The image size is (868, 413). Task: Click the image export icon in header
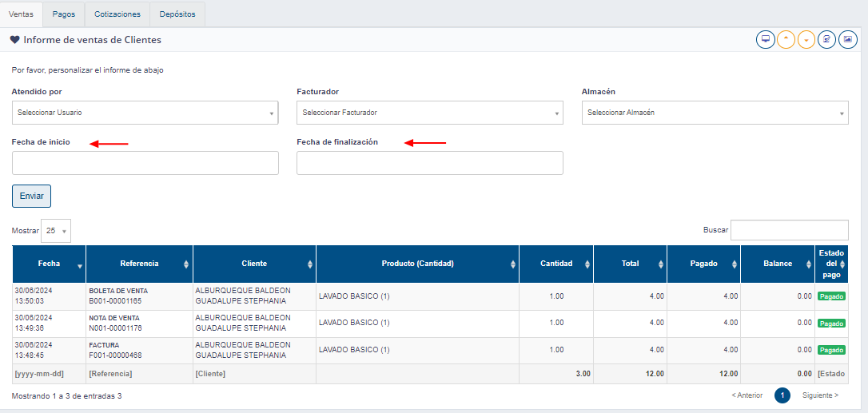(x=848, y=39)
